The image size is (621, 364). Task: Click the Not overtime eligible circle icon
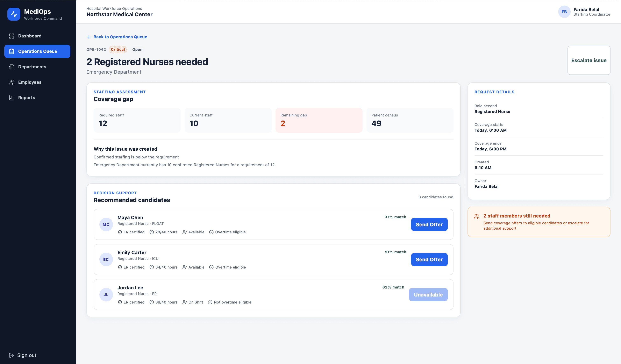(x=210, y=302)
